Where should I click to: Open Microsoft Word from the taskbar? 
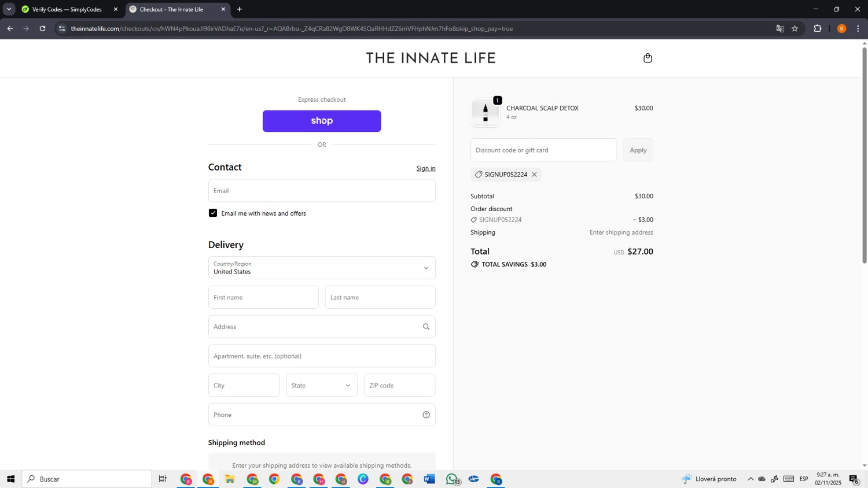click(429, 479)
